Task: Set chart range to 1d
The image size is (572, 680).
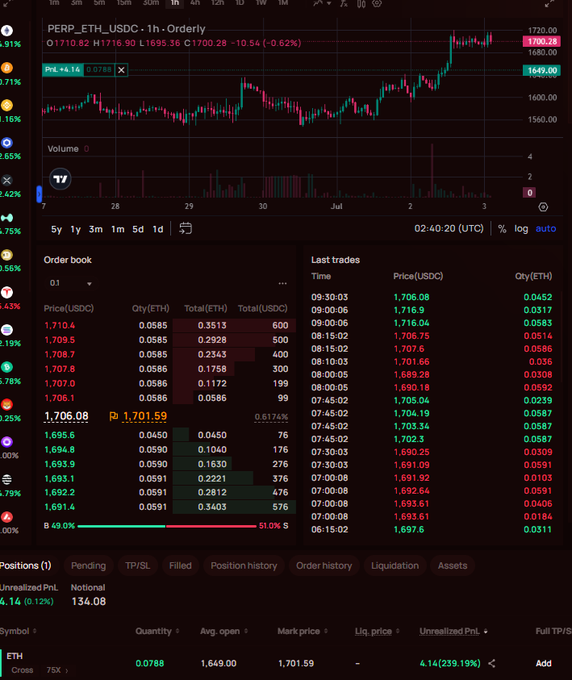Action: [x=158, y=229]
